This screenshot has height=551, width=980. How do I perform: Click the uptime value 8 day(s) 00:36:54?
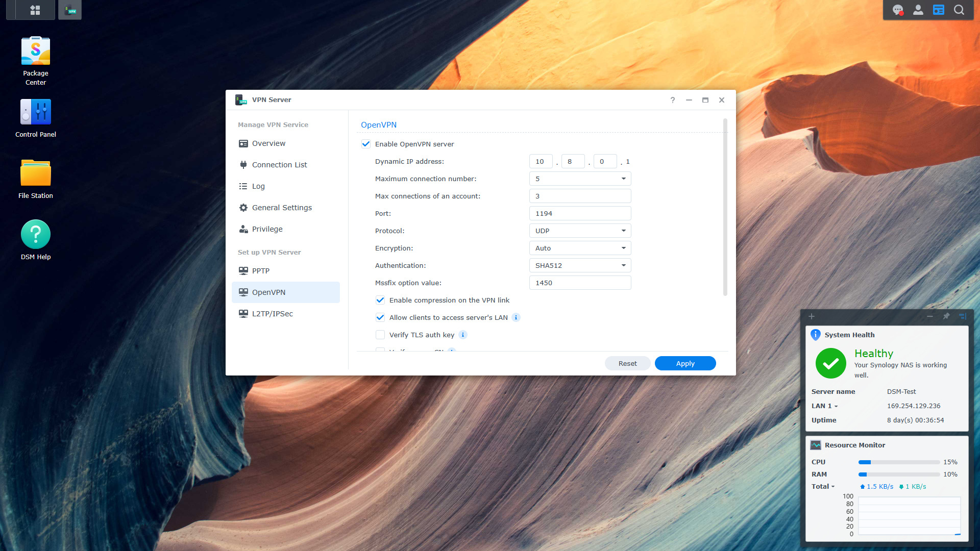(916, 420)
